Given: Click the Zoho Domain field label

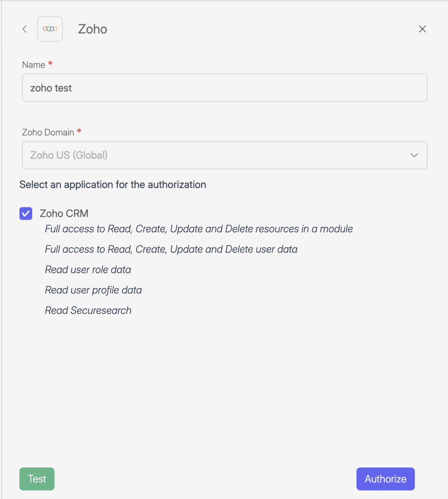Looking at the screenshot, I should 48,132.
